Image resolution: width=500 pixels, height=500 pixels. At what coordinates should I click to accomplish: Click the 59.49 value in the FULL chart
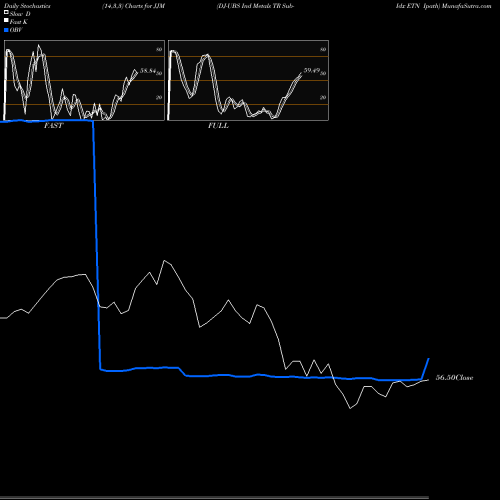pos(312,71)
